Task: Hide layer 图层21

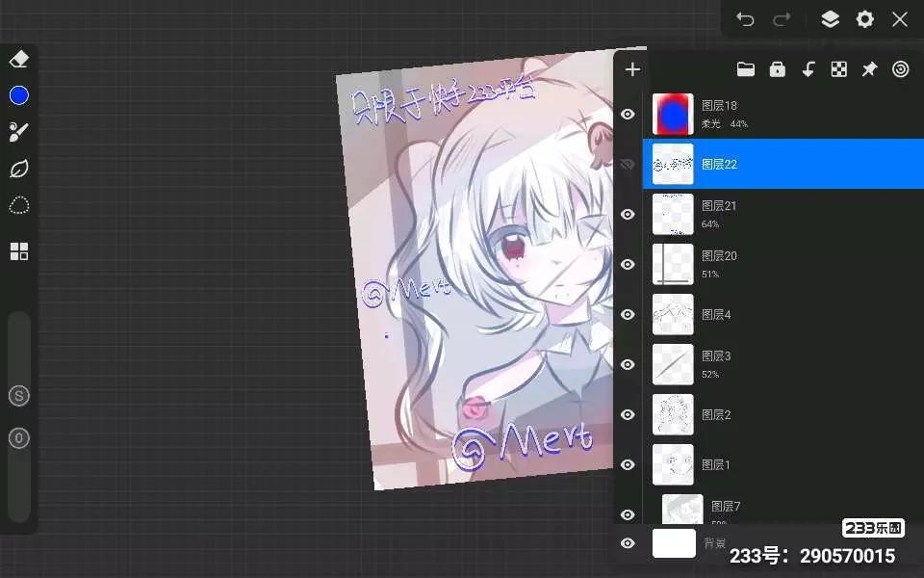Action: (x=628, y=214)
